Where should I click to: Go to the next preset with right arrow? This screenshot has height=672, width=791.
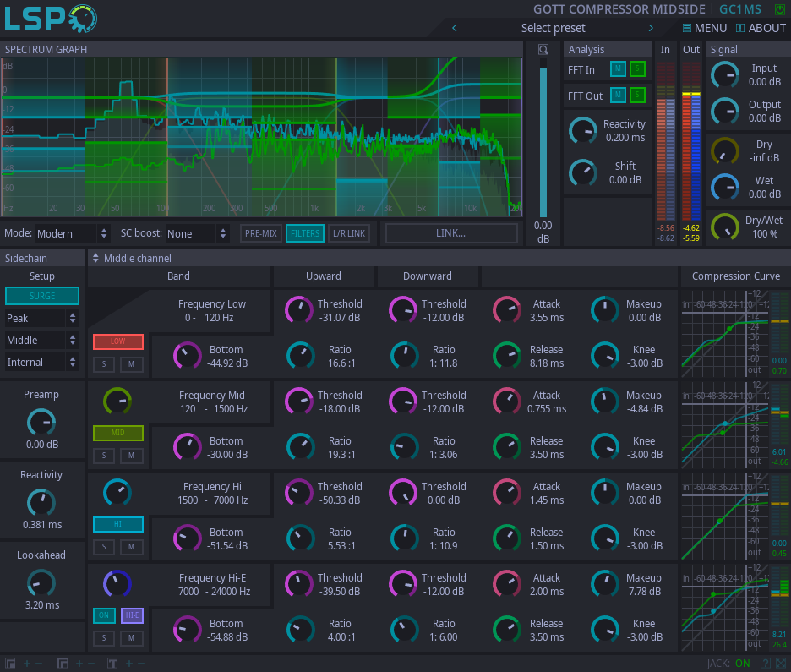coord(651,28)
